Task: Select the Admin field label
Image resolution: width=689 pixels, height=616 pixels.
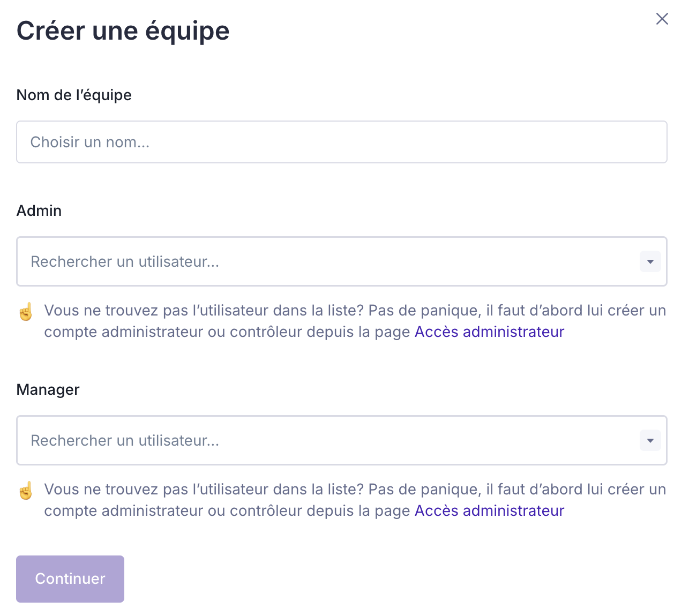Action: (39, 211)
